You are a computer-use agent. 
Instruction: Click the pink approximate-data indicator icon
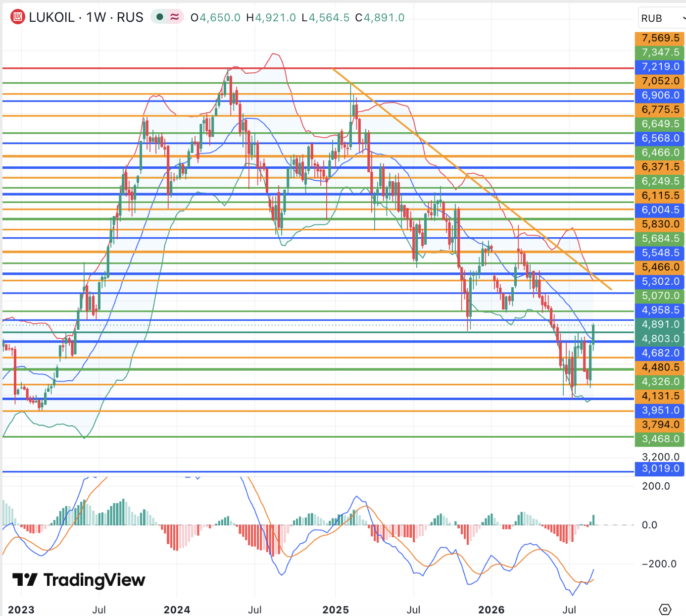[175, 17]
